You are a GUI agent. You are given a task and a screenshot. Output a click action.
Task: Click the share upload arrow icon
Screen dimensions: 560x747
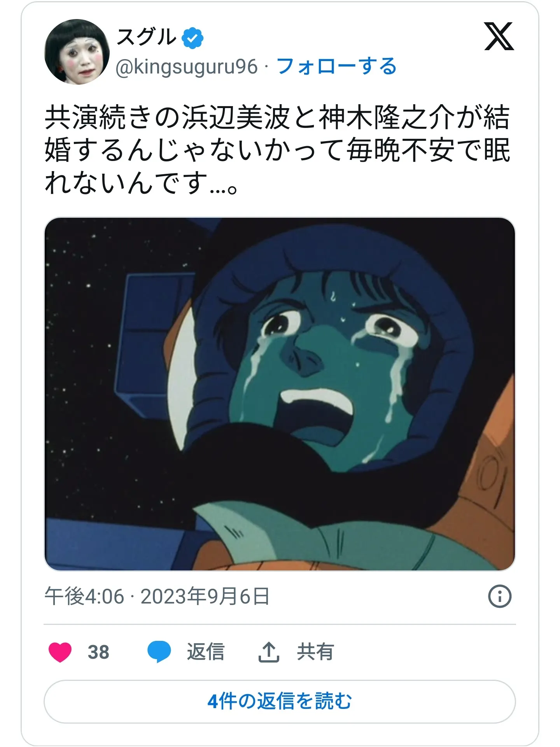point(269,652)
